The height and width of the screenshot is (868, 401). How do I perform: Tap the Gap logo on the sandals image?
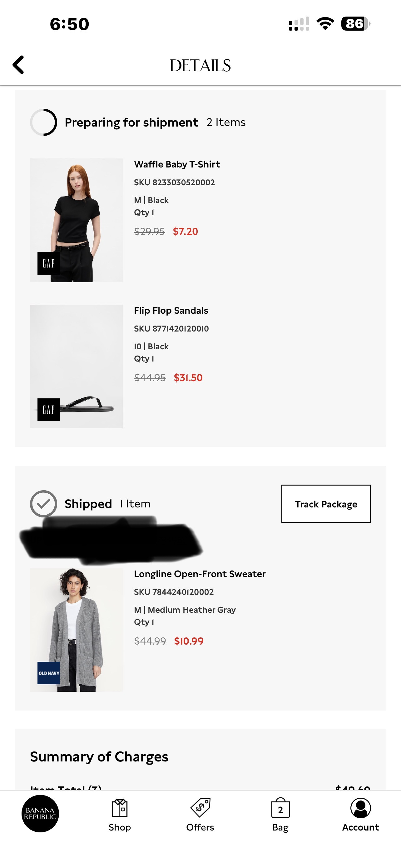(48, 410)
